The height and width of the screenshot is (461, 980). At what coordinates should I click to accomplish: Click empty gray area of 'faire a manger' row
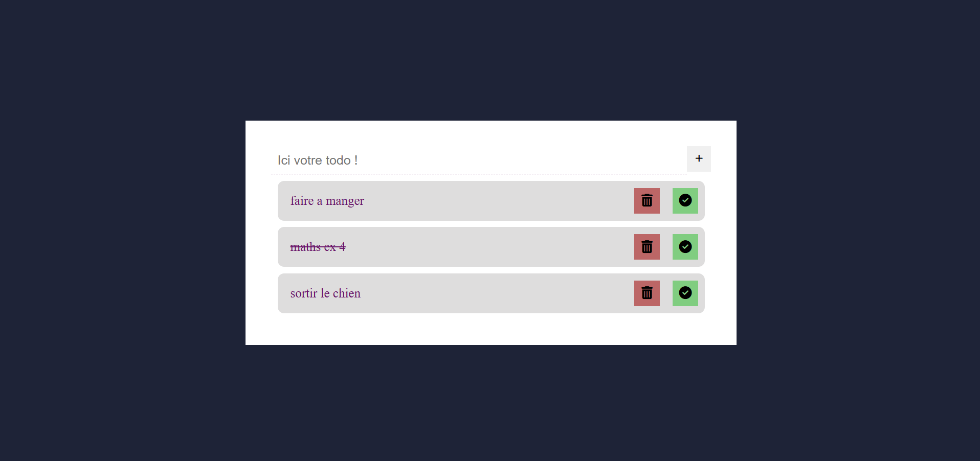(499, 201)
